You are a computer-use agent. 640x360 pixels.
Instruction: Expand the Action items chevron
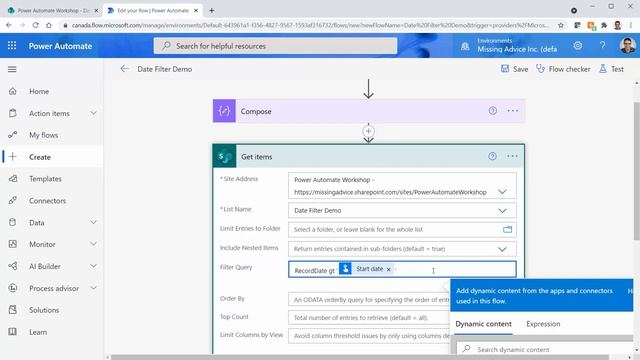click(x=93, y=113)
